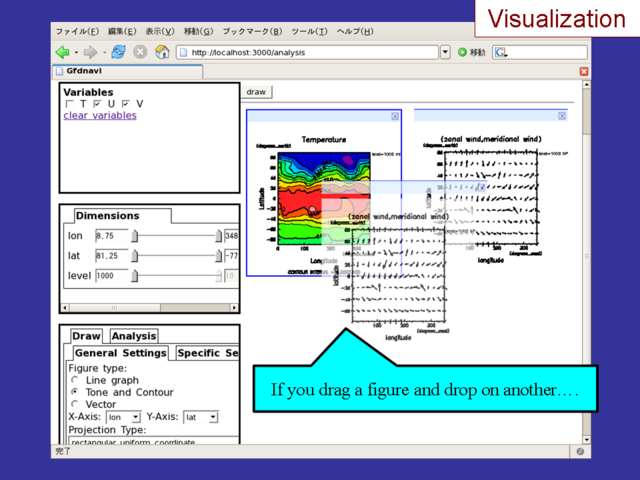Close the Temperature figure window

tap(395, 116)
